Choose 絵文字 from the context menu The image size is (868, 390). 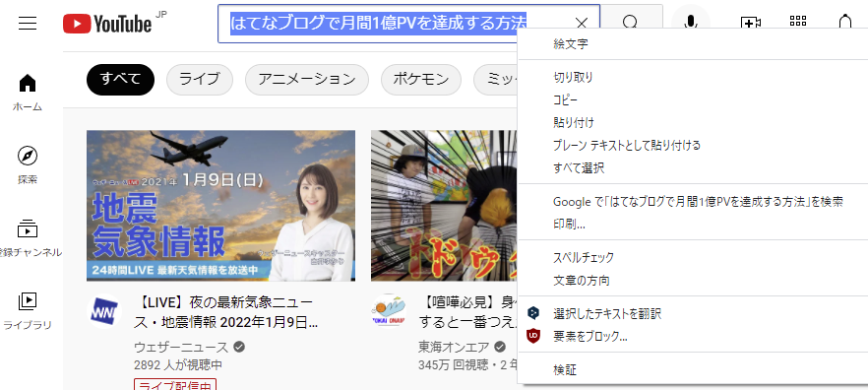tap(693, 44)
